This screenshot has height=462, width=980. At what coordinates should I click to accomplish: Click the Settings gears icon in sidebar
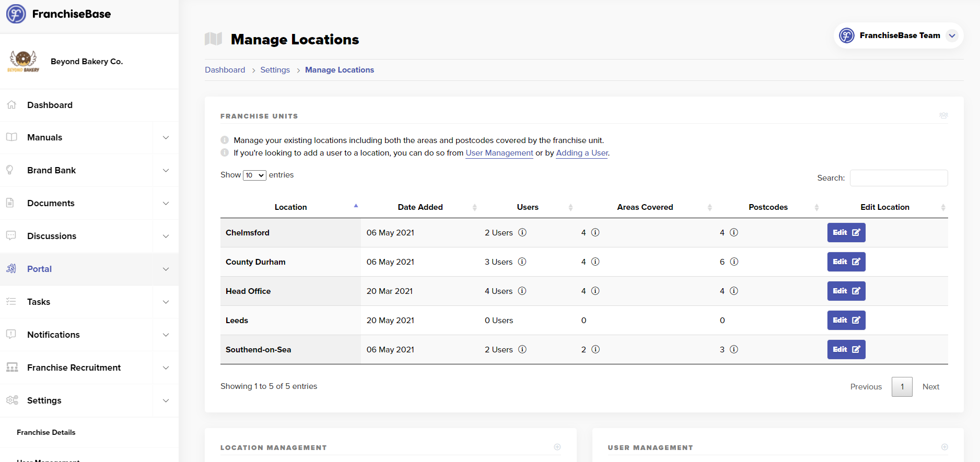click(12, 400)
